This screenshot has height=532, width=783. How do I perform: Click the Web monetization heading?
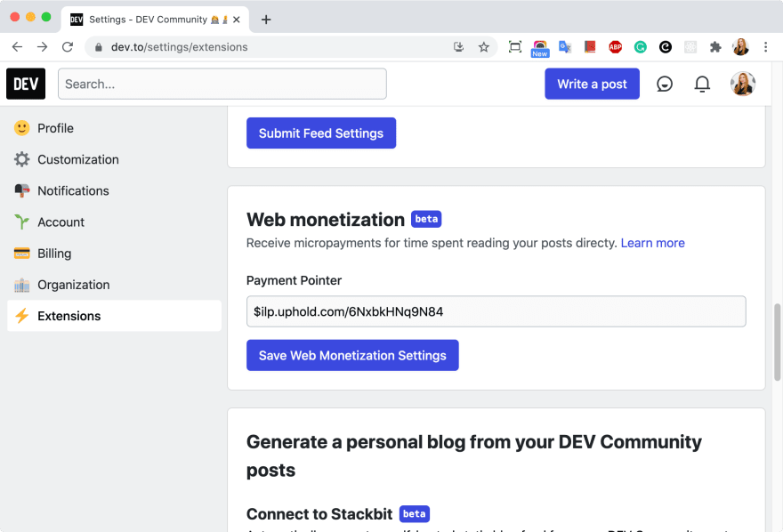point(326,220)
